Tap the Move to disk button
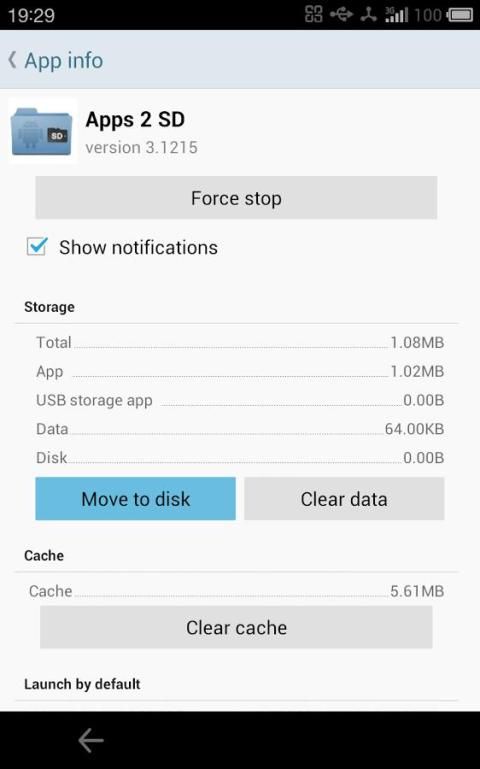Screen dimensions: 480x769 (x=135, y=499)
